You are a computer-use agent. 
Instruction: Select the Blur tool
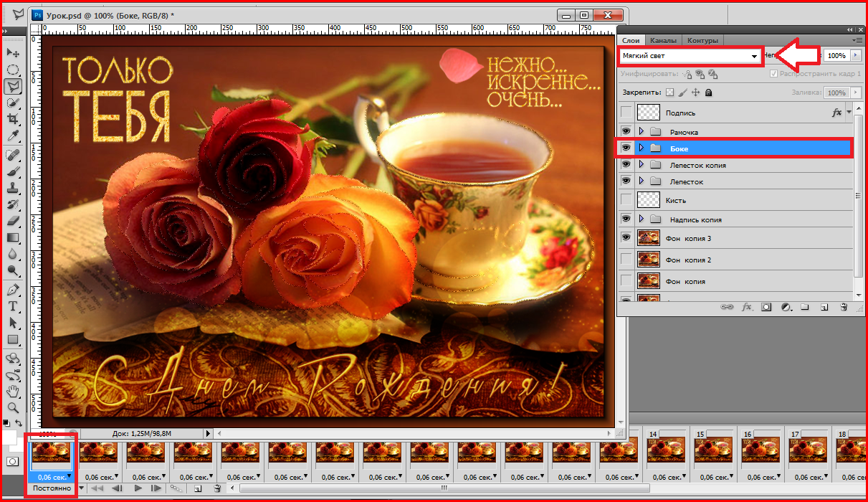tap(13, 254)
